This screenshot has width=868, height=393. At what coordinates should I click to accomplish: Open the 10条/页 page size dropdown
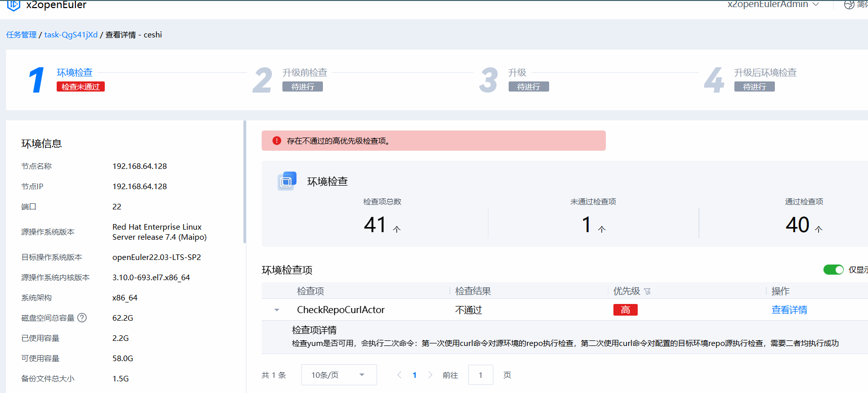[339, 375]
